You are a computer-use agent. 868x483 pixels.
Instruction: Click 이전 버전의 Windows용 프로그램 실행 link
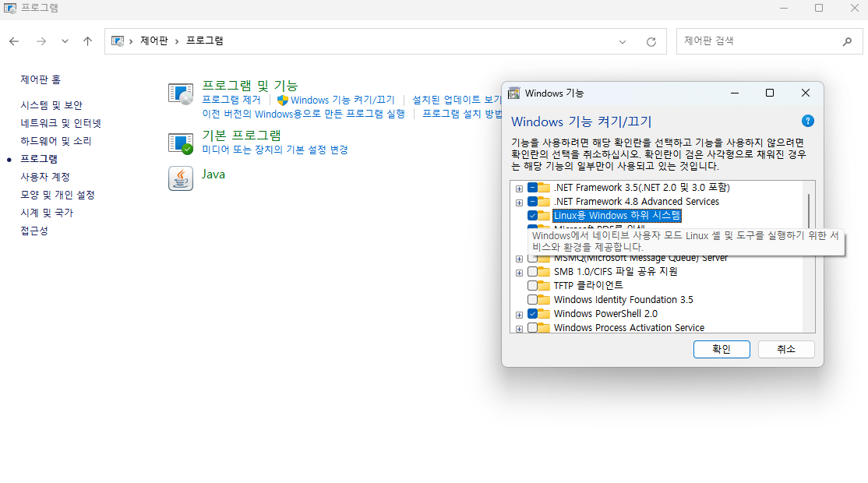point(303,114)
